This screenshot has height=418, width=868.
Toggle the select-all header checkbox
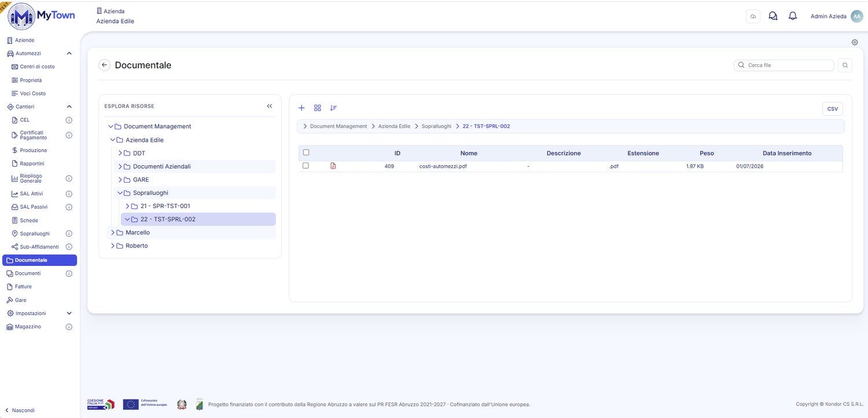click(x=306, y=153)
